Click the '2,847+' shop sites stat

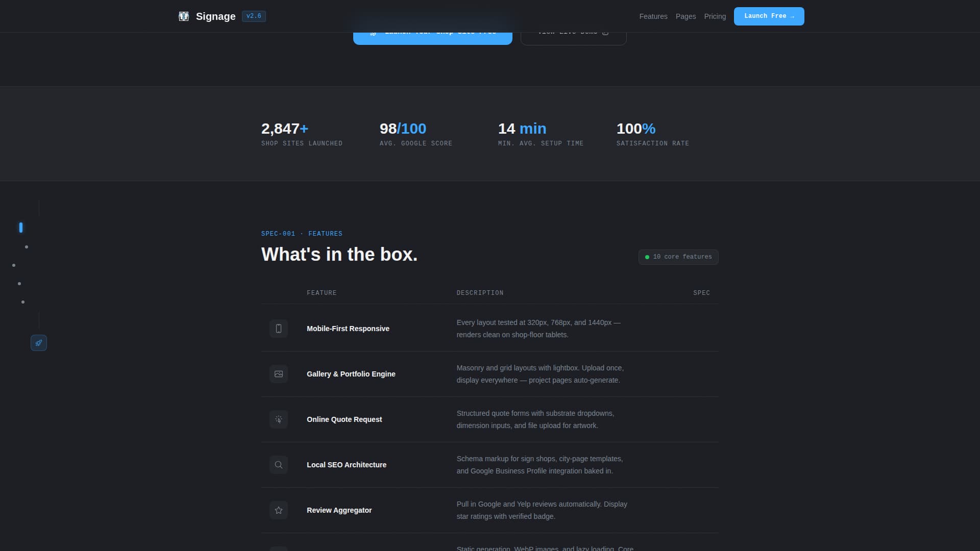point(285,129)
